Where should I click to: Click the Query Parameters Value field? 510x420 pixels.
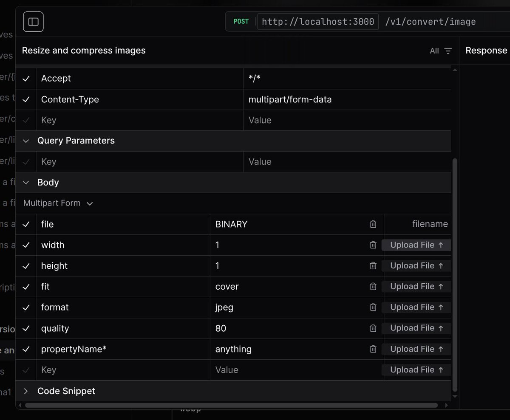point(347,162)
